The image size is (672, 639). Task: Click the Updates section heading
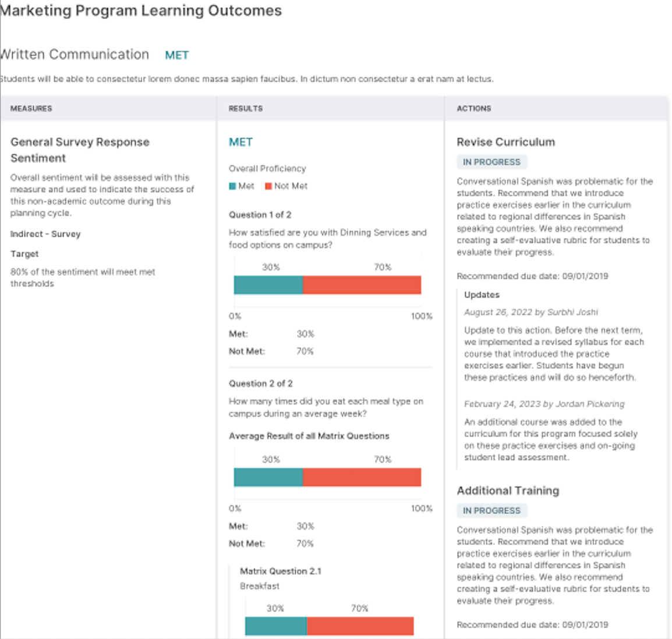point(482,294)
